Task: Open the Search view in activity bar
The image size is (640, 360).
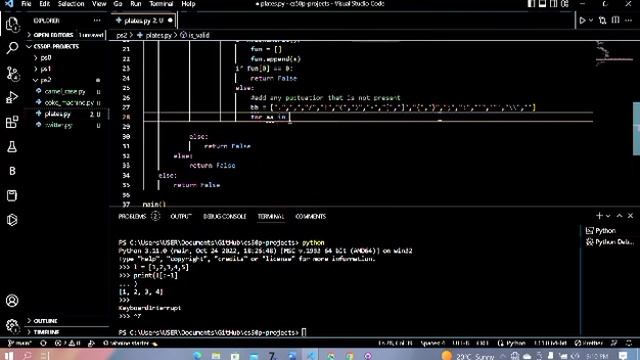Action: 12,48
